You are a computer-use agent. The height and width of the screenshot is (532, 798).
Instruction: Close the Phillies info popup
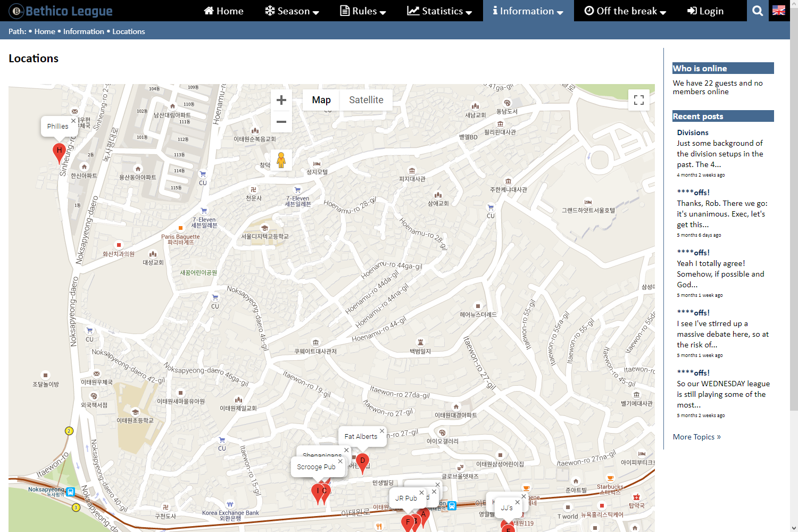(73, 121)
